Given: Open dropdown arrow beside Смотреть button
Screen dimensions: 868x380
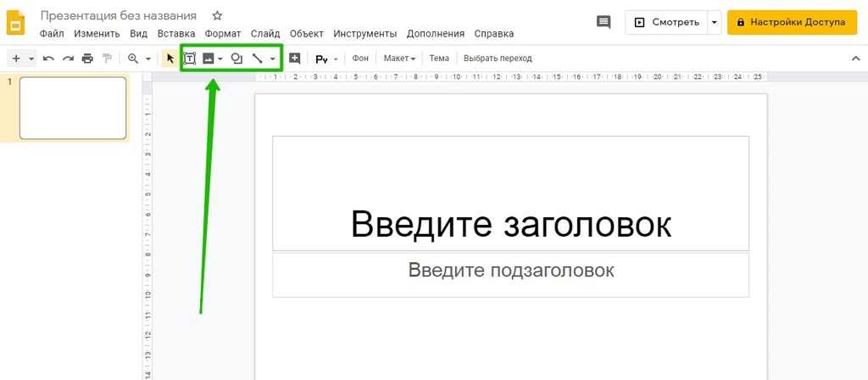Looking at the screenshot, I should [715, 22].
